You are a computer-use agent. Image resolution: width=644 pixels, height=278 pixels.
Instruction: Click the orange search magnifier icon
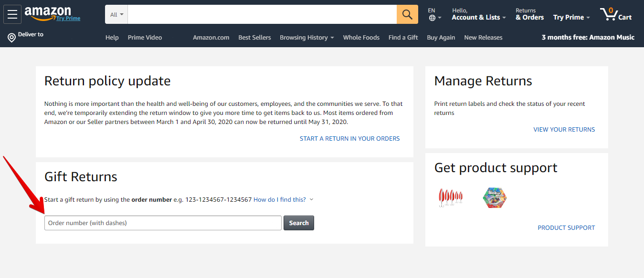point(406,14)
